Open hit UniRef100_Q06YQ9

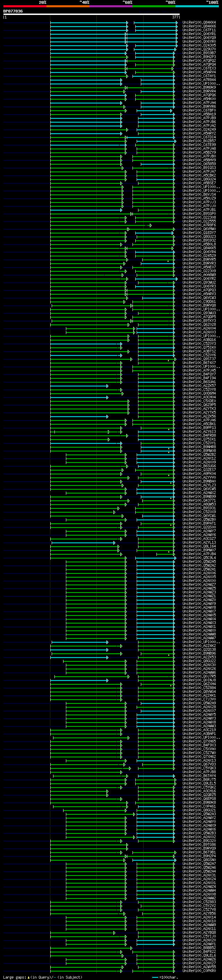(199, 38)
